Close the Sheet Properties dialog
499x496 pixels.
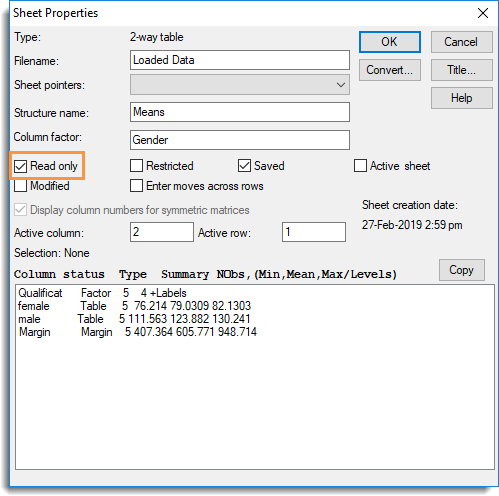point(483,13)
